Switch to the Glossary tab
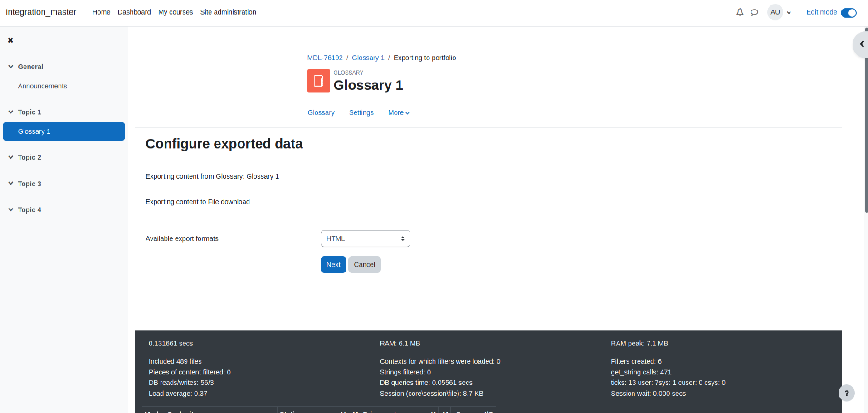 (321, 113)
